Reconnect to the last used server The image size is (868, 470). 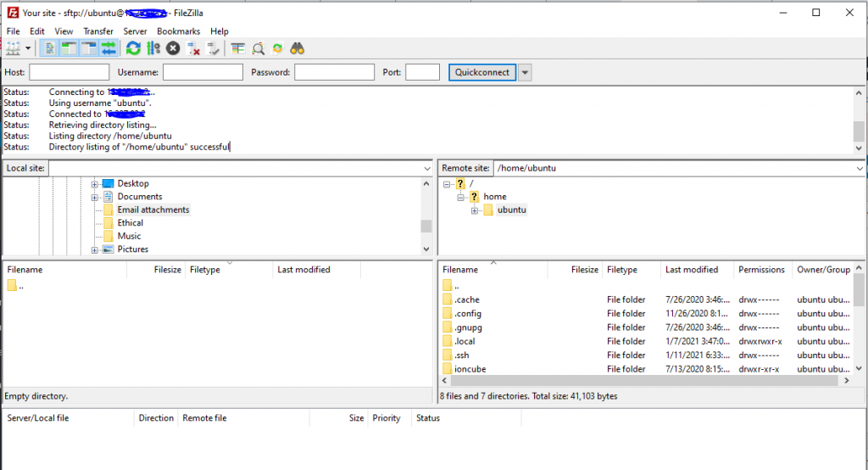point(213,48)
